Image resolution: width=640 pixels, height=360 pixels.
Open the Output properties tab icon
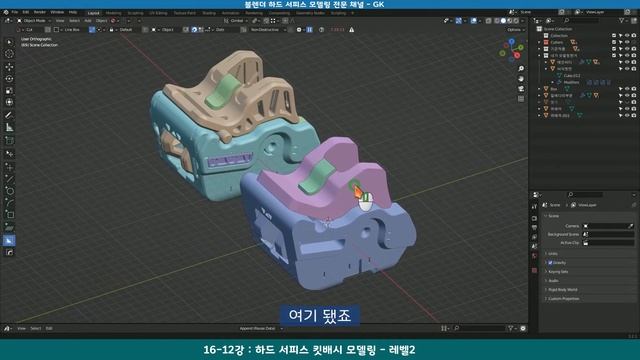[x=534, y=228]
